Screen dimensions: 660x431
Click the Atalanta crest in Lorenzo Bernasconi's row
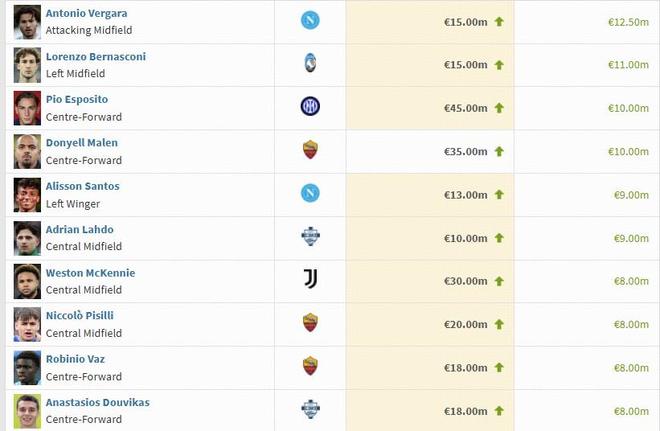310,64
